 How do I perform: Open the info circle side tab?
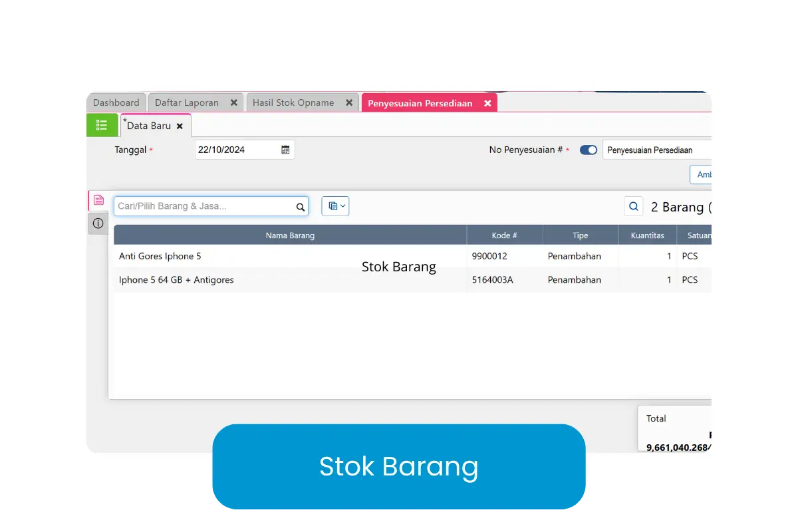(98, 223)
